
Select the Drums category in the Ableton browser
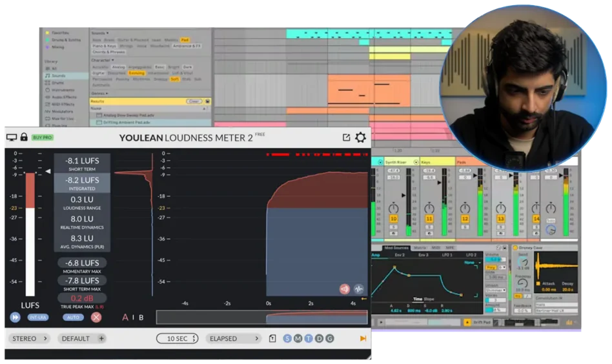pyautogui.click(x=57, y=83)
